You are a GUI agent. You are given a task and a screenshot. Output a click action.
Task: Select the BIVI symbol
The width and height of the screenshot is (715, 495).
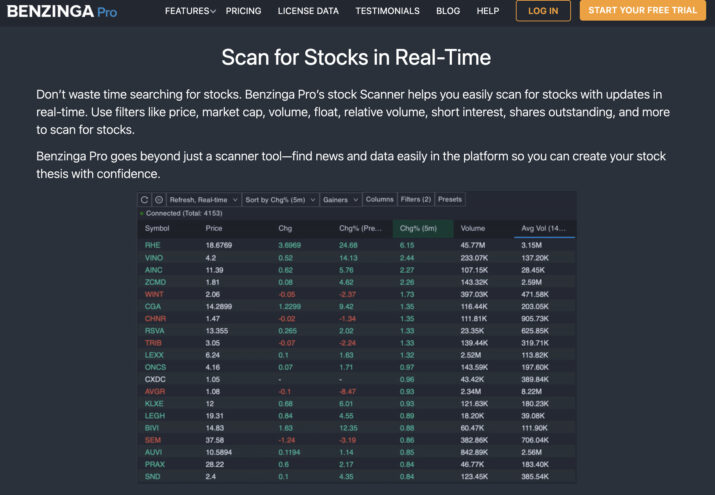(x=152, y=428)
